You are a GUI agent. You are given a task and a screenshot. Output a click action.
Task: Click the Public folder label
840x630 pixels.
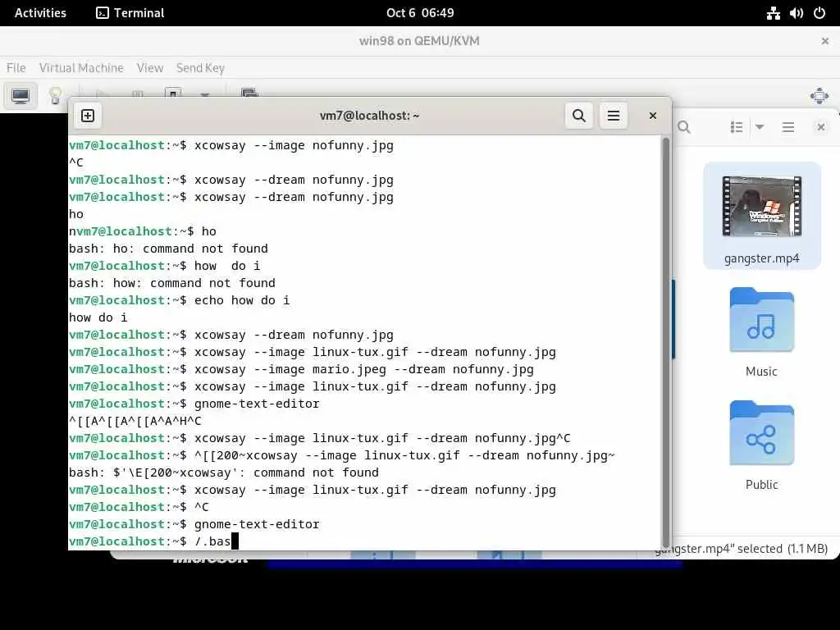coord(762,484)
